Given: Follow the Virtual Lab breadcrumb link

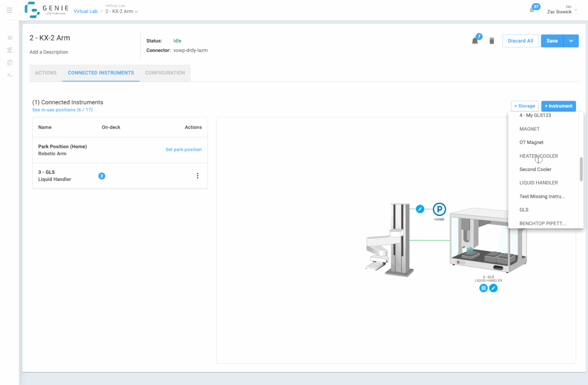Looking at the screenshot, I should pyautogui.click(x=86, y=12).
